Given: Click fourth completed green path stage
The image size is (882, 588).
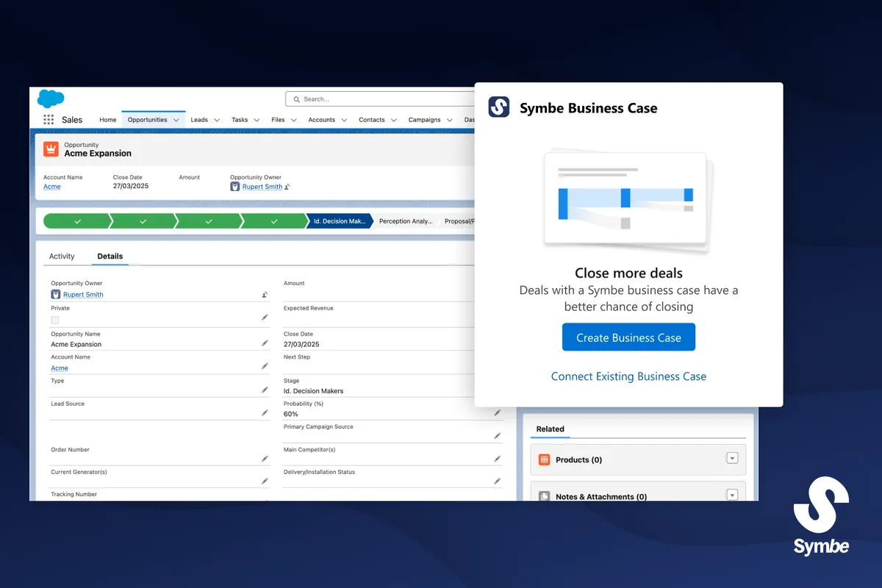Looking at the screenshot, I should (273, 221).
